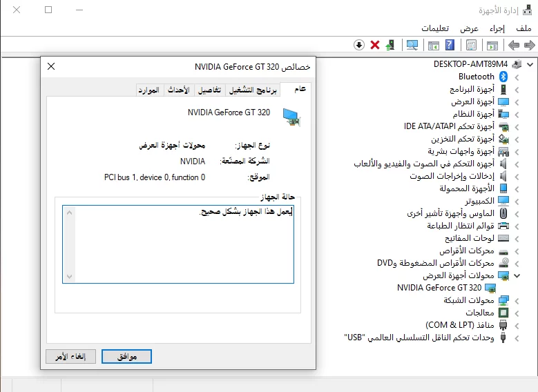Expand the إدخالات وإخراجات الصوت chevron
The width and height of the screenshot is (538, 392).
coord(517,177)
